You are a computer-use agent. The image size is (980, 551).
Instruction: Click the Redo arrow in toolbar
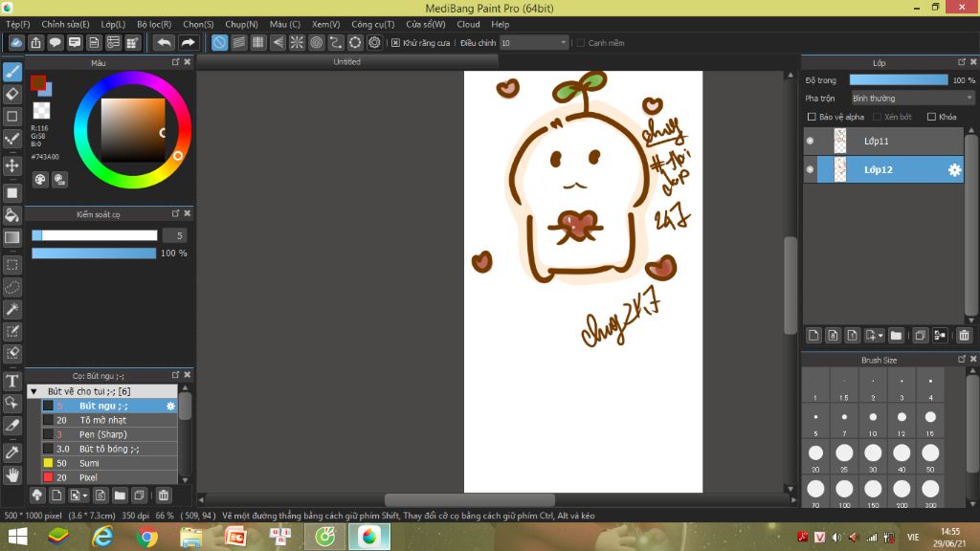click(188, 42)
